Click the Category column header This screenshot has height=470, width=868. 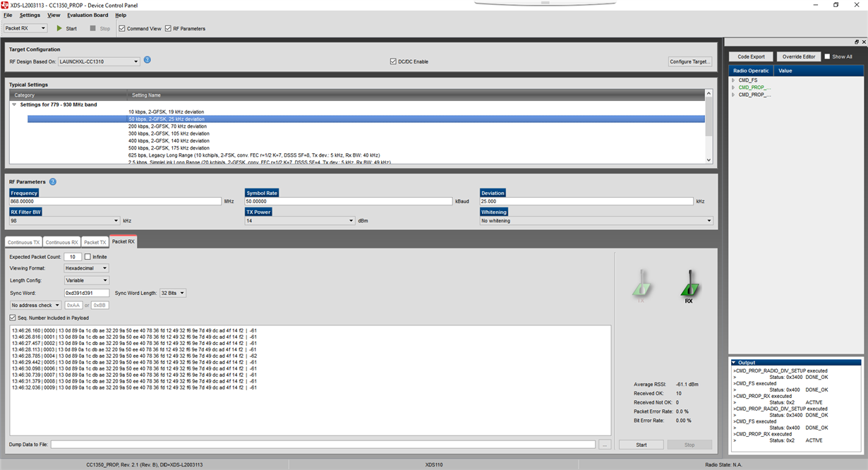[x=68, y=95]
